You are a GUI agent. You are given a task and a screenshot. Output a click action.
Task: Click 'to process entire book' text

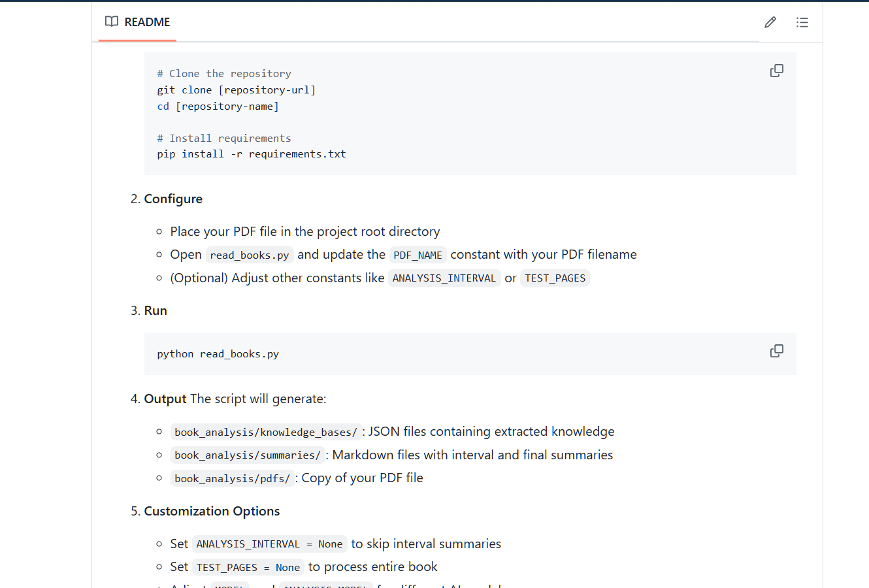point(373,567)
